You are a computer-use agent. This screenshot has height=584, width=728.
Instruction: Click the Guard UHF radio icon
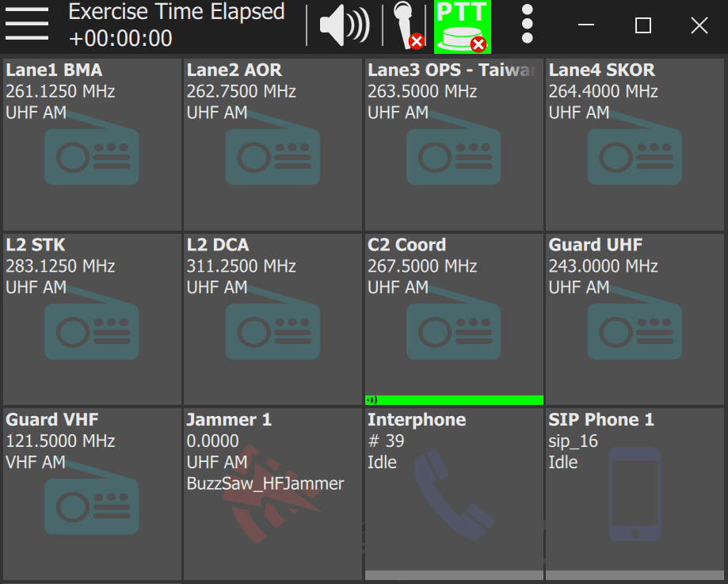tap(635, 324)
